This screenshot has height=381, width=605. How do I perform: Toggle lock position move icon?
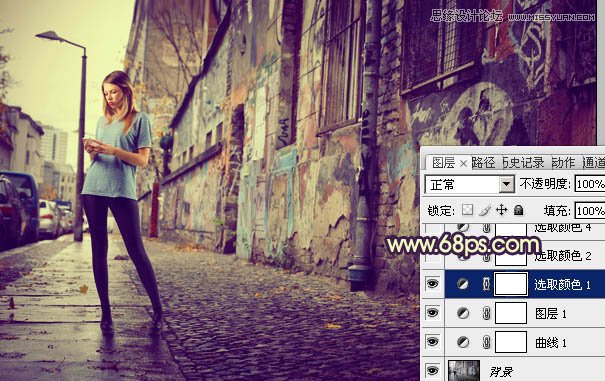(x=501, y=210)
